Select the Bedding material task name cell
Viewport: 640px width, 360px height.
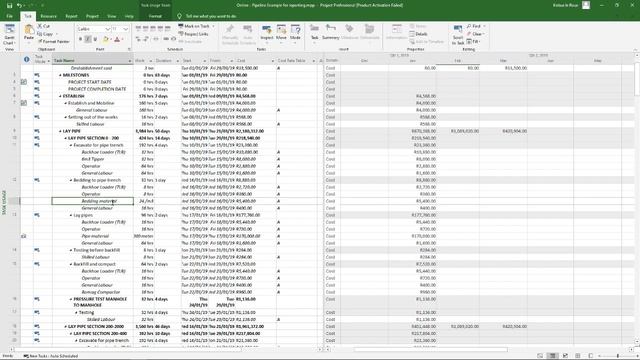point(93,201)
